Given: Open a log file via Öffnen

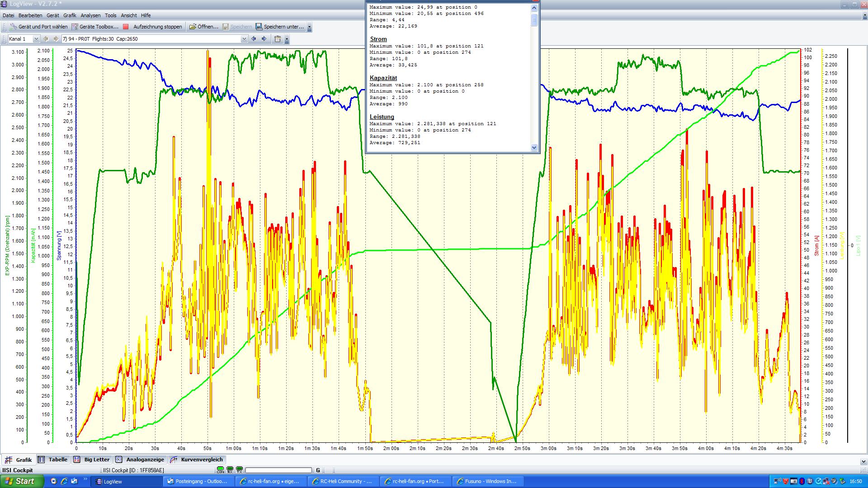Looking at the screenshot, I should 204,27.
